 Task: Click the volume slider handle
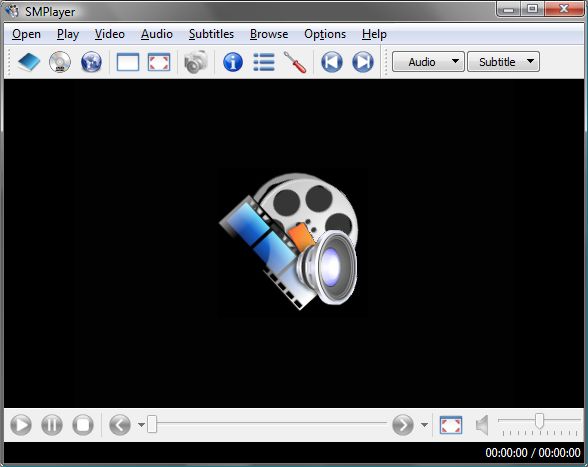click(x=539, y=420)
